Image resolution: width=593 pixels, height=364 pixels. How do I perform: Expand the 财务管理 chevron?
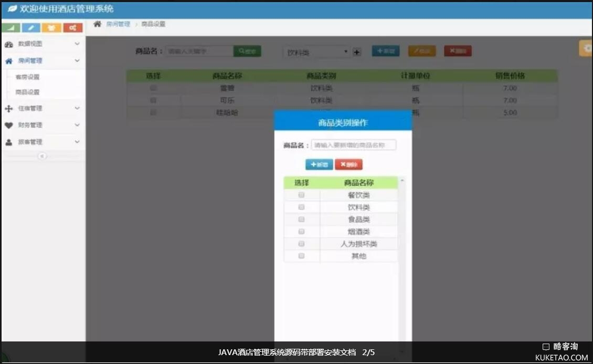pos(77,125)
